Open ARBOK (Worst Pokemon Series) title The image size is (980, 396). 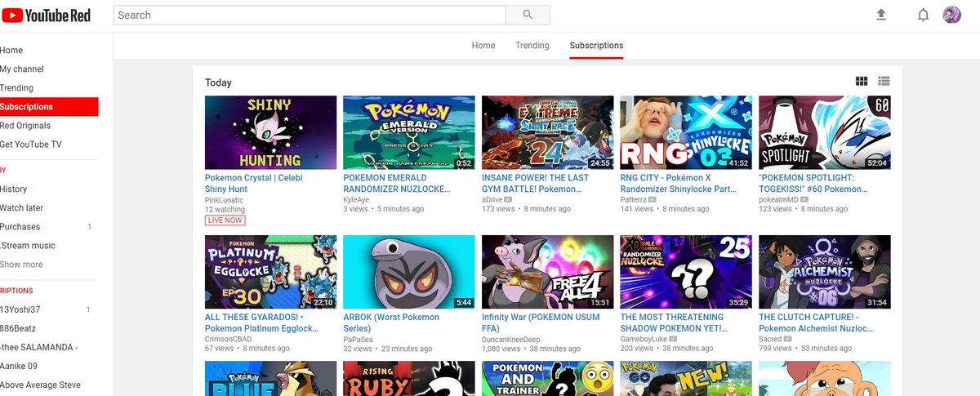click(391, 323)
